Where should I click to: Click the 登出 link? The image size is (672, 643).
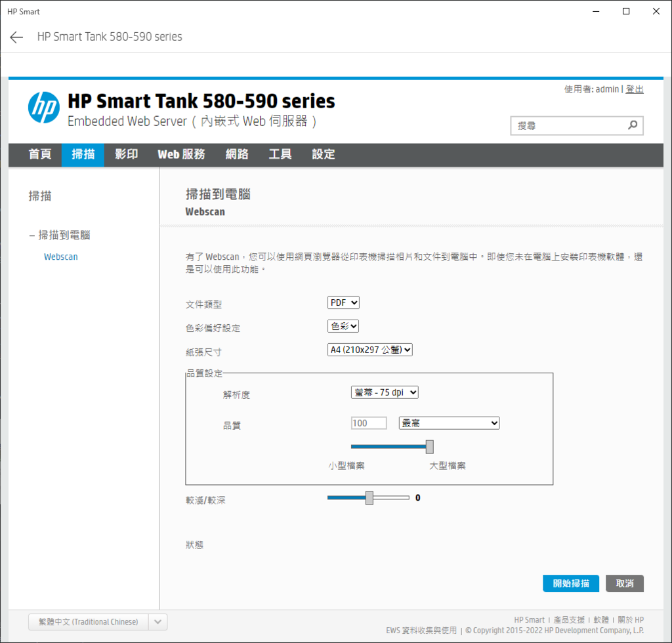point(635,89)
